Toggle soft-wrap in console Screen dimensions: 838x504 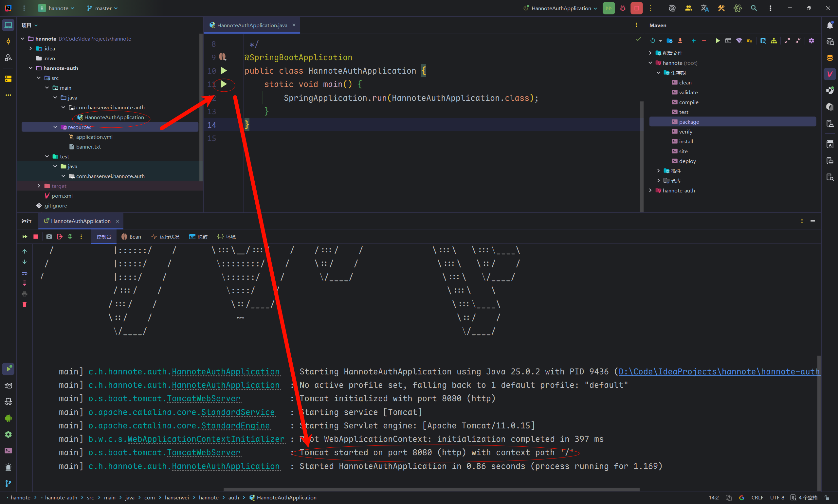[25, 272]
